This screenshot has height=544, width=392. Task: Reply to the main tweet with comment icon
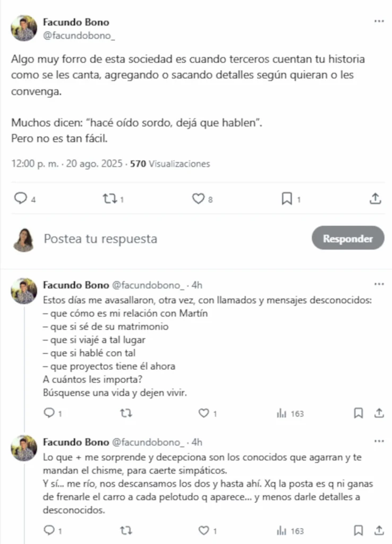click(x=21, y=199)
